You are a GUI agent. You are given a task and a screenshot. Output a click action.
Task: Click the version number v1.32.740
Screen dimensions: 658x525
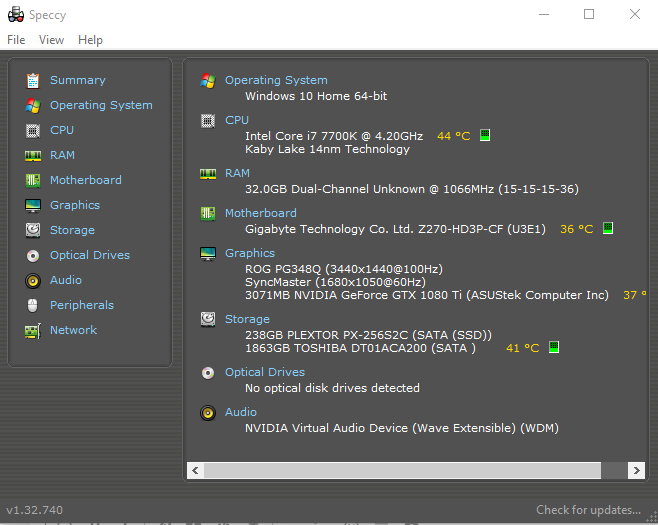point(34,510)
